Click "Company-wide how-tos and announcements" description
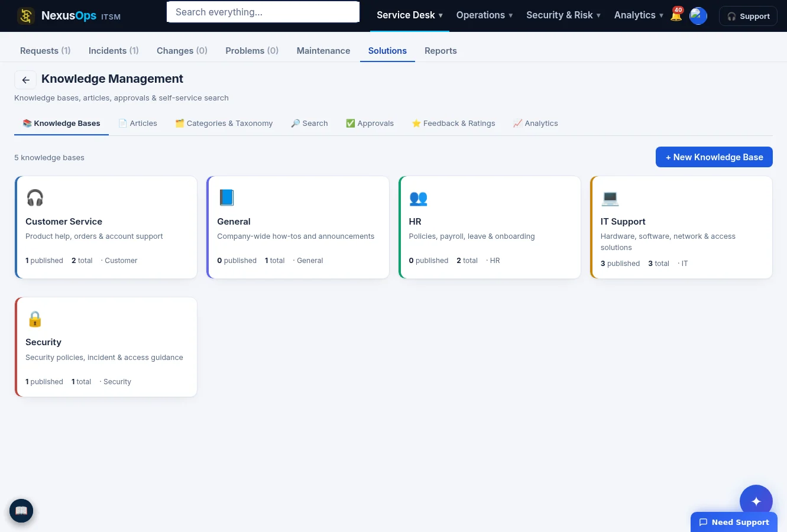The width and height of the screenshot is (787, 532). click(296, 236)
